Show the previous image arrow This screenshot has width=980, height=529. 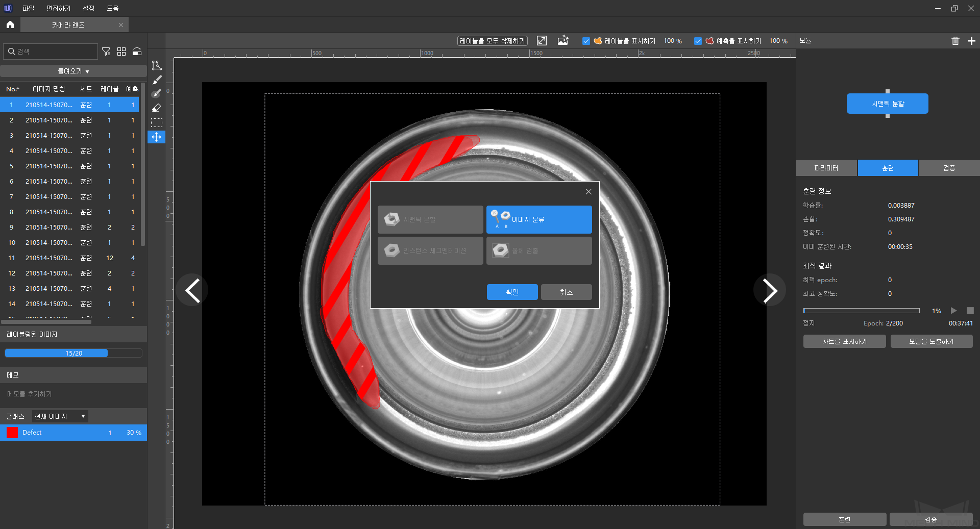point(192,290)
